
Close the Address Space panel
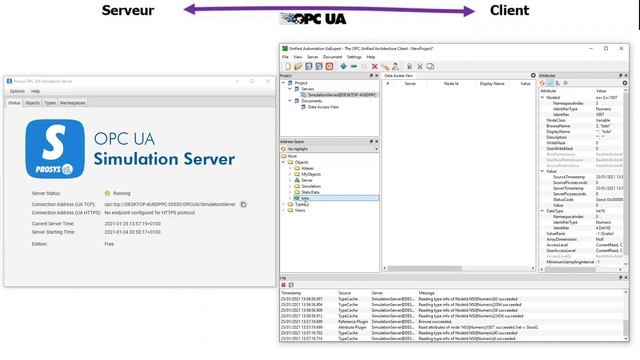tap(376, 142)
